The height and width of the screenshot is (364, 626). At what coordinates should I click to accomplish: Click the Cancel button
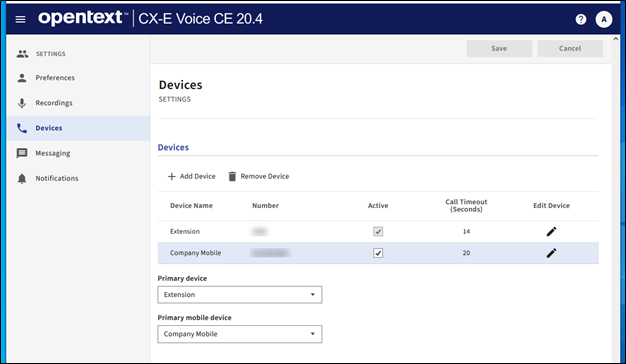pyautogui.click(x=570, y=48)
